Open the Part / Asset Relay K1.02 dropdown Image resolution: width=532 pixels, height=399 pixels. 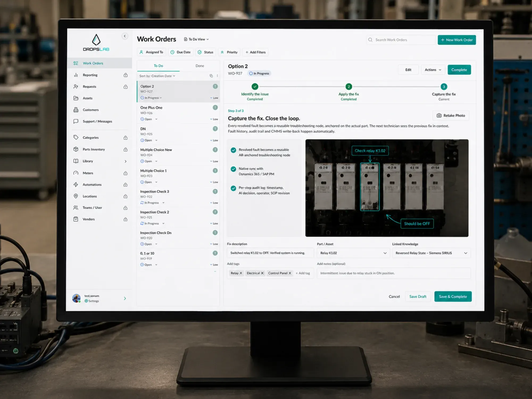(353, 253)
